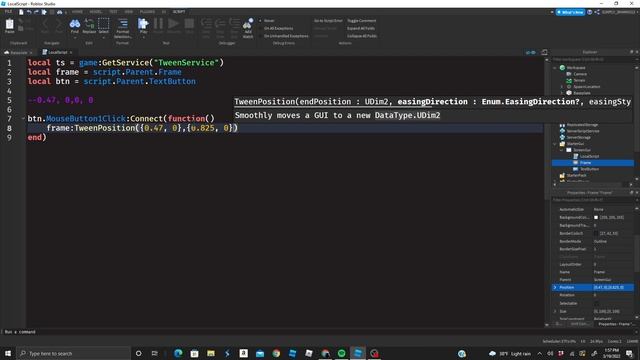Click Expand All Folds
640x360 pixels.
point(361,28)
